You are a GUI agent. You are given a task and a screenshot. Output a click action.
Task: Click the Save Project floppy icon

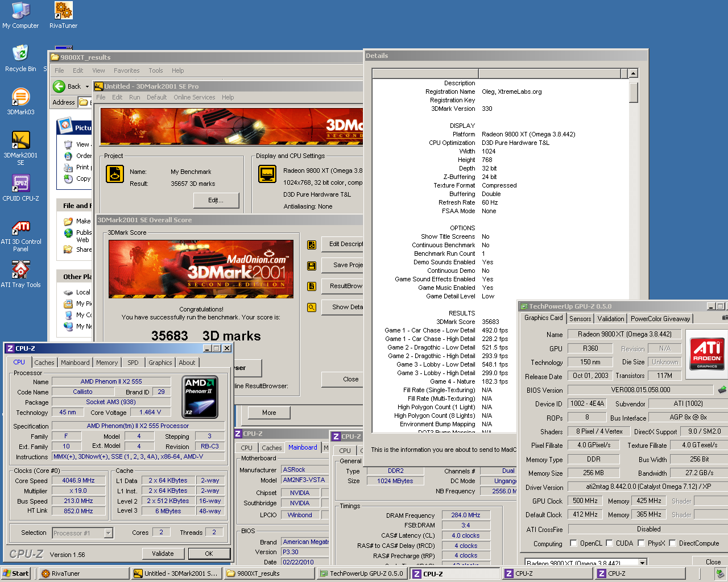pyautogui.click(x=312, y=265)
